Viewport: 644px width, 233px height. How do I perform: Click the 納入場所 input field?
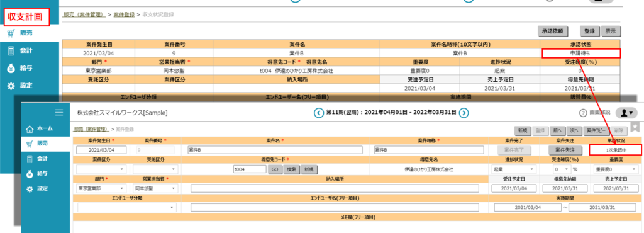click(x=335, y=188)
